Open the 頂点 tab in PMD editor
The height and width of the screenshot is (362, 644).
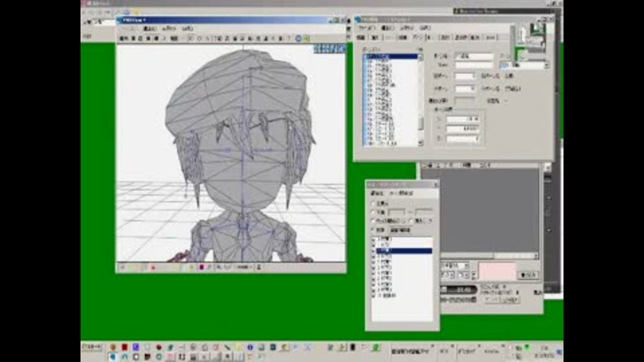tap(374, 38)
